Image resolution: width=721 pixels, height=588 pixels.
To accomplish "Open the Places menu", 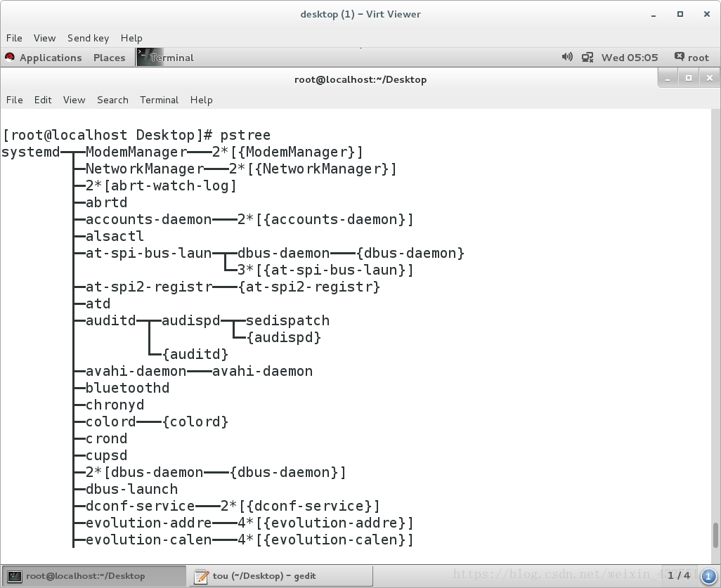I will pyautogui.click(x=110, y=58).
